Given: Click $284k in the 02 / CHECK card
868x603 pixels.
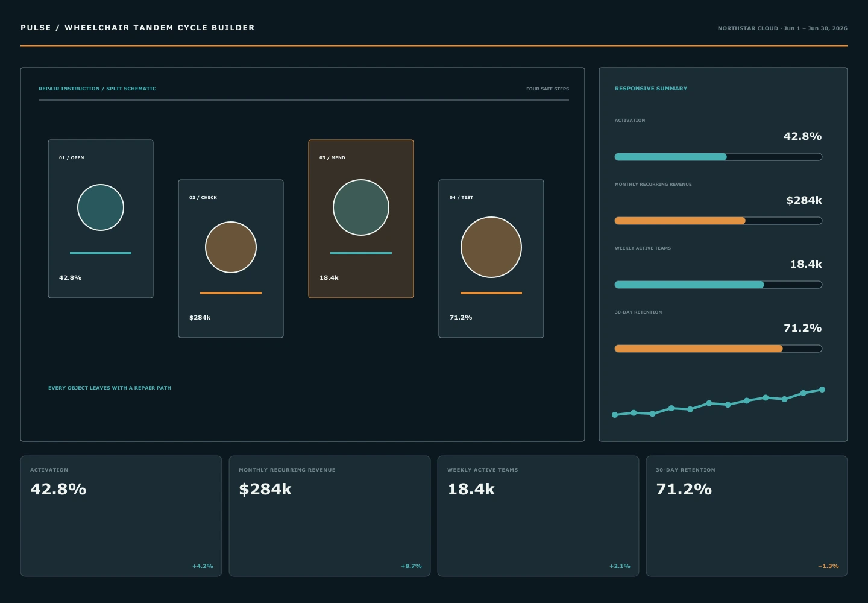Looking at the screenshot, I should pyautogui.click(x=200, y=318).
